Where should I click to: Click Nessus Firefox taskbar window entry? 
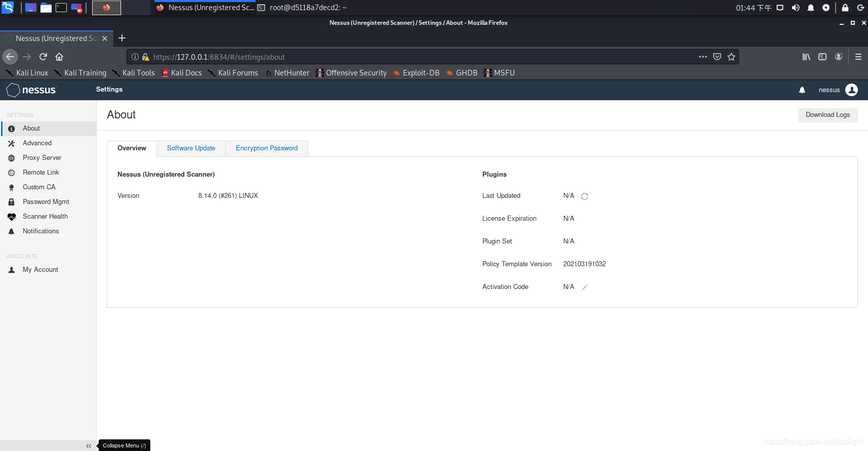tap(204, 8)
